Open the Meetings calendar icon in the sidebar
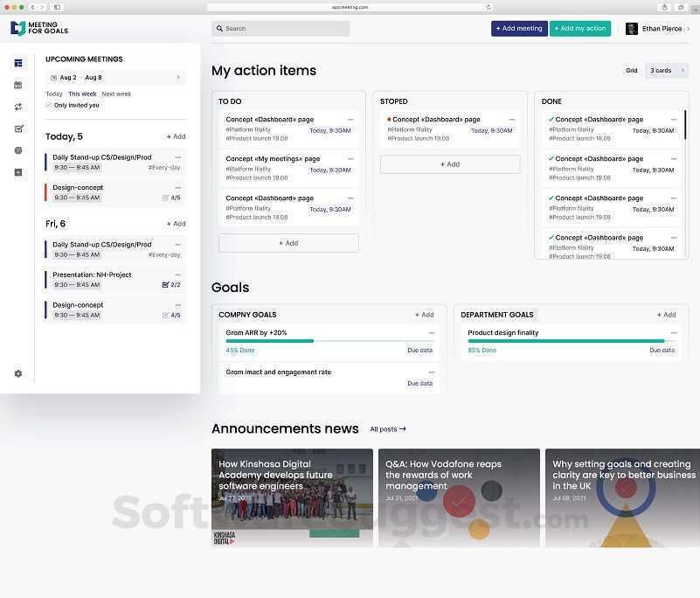Image resolution: width=700 pixels, height=598 pixels. pos(17,84)
